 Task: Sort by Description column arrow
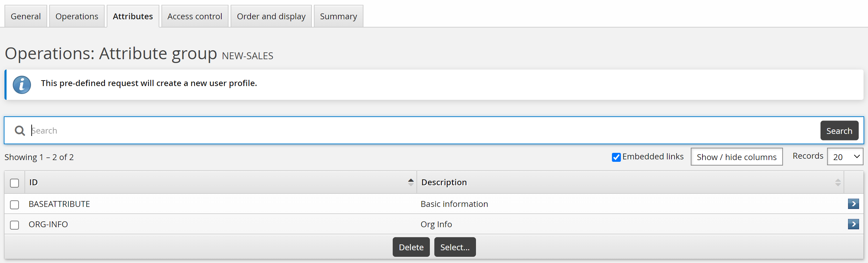point(838,182)
